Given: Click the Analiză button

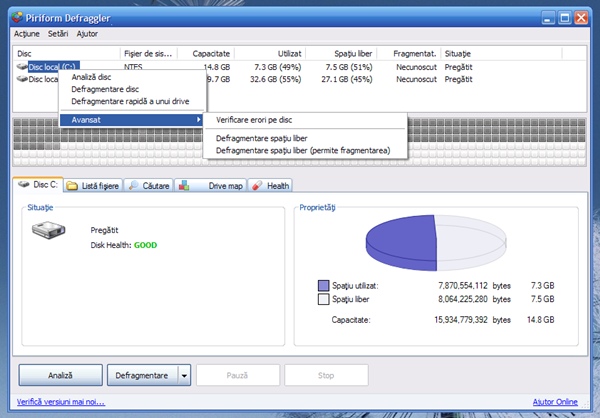Looking at the screenshot, I should pos(60,375).
